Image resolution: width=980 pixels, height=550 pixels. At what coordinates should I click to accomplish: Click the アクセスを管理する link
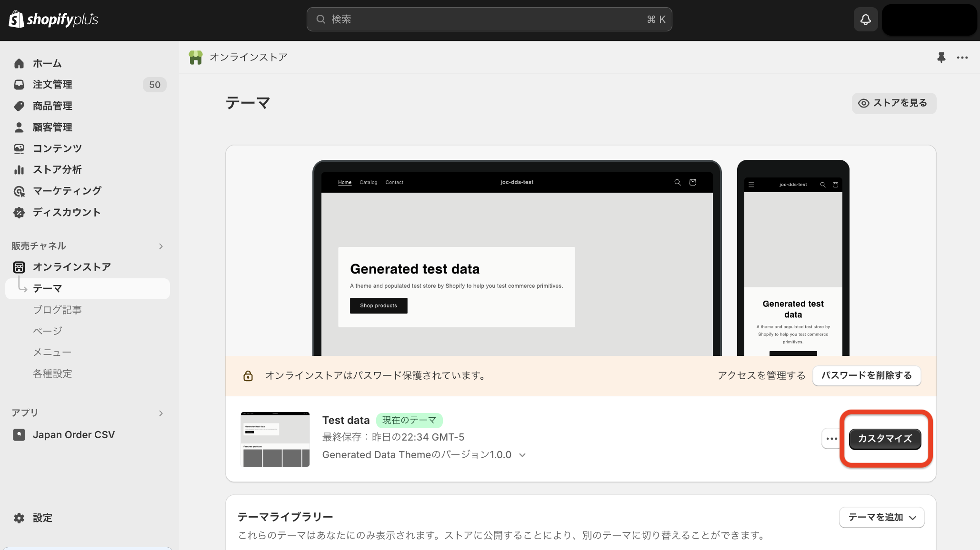[x=761, y=375]
